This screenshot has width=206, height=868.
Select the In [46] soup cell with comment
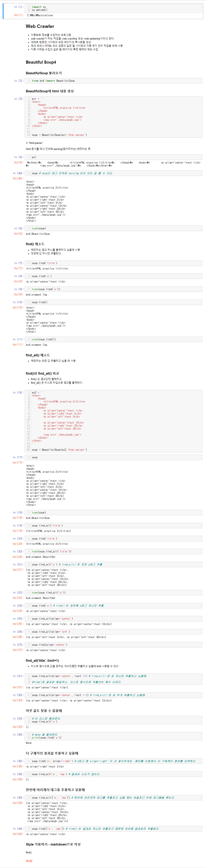114,173
